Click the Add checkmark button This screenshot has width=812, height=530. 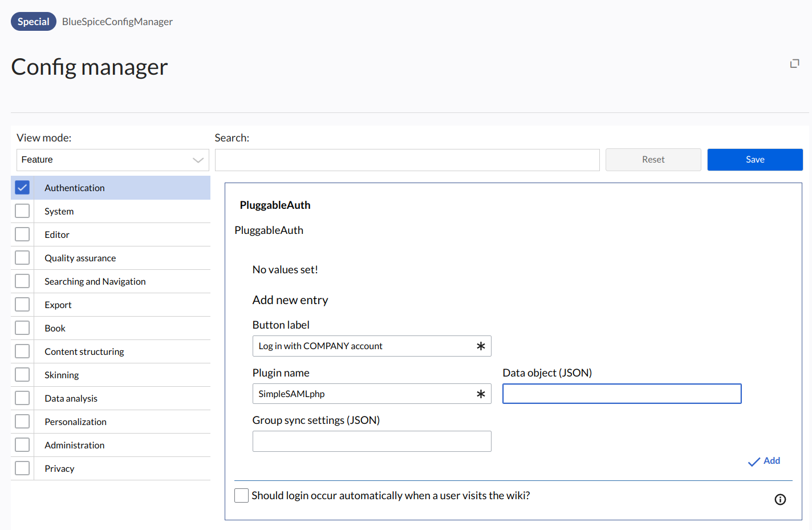tap(764, 461)
